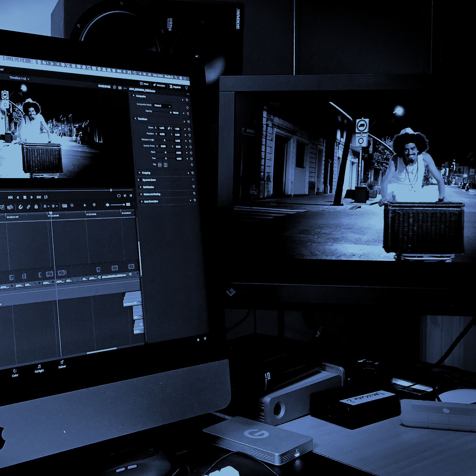Click the timeline playhead marker on ruler

click(x=51, y=213)
